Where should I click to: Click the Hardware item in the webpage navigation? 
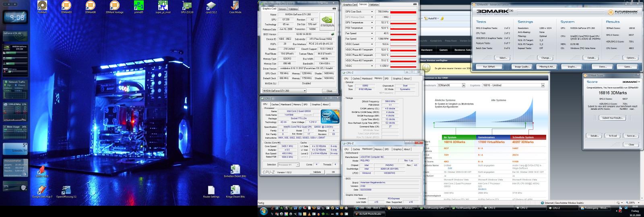427,50
